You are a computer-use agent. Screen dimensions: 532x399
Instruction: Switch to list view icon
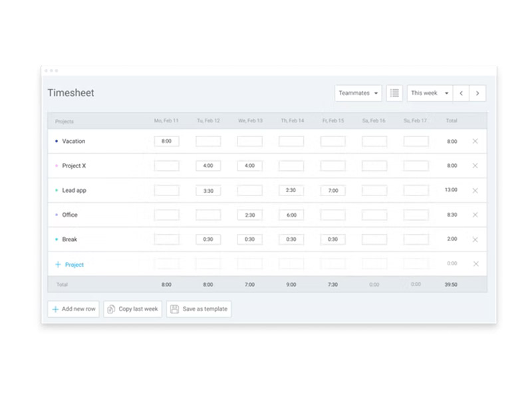(x=394, y=93)
